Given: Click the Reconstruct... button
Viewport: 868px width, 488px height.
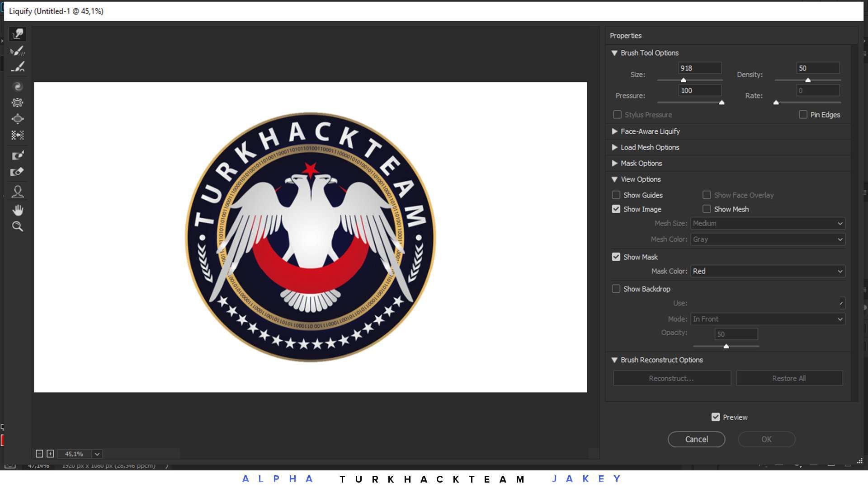Looking at the screenshot, I should [671, 378].
